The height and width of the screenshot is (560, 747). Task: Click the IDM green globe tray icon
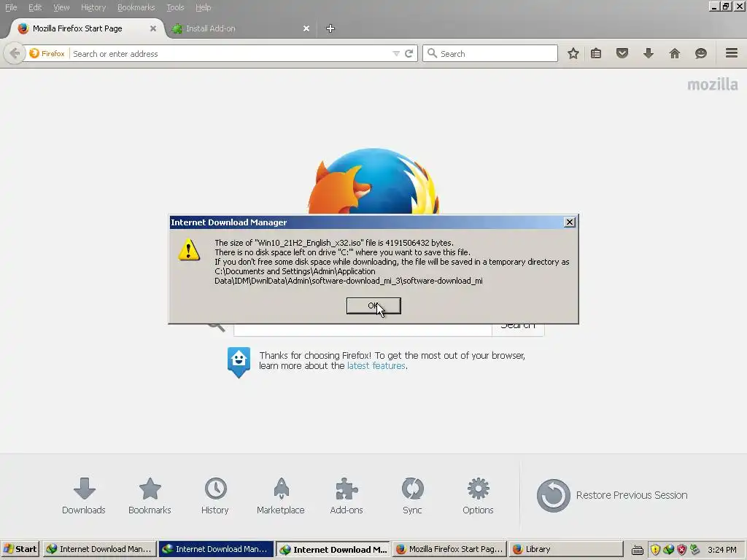coord(668,550)
